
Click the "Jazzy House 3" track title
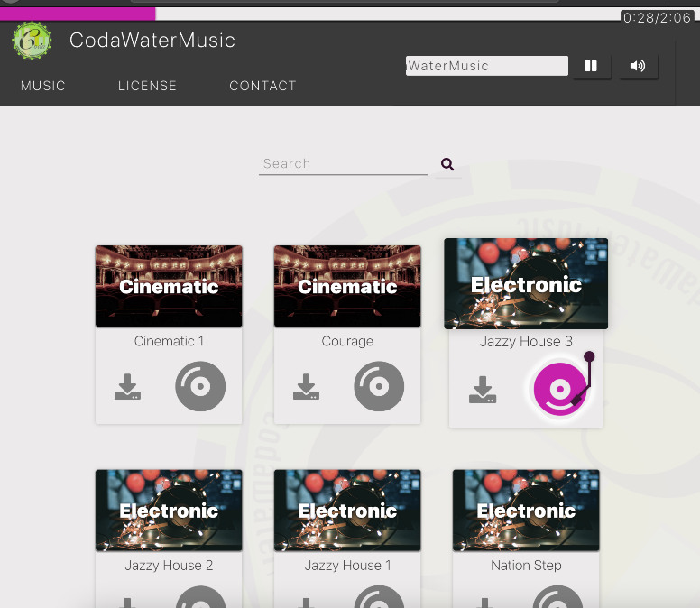[526, 342]
